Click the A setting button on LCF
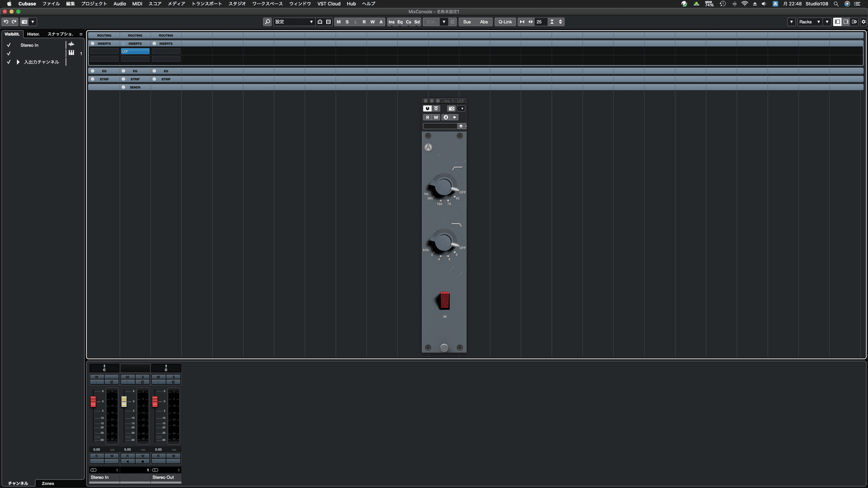Viewport: 868px width, 488px height. pos(428,147)
